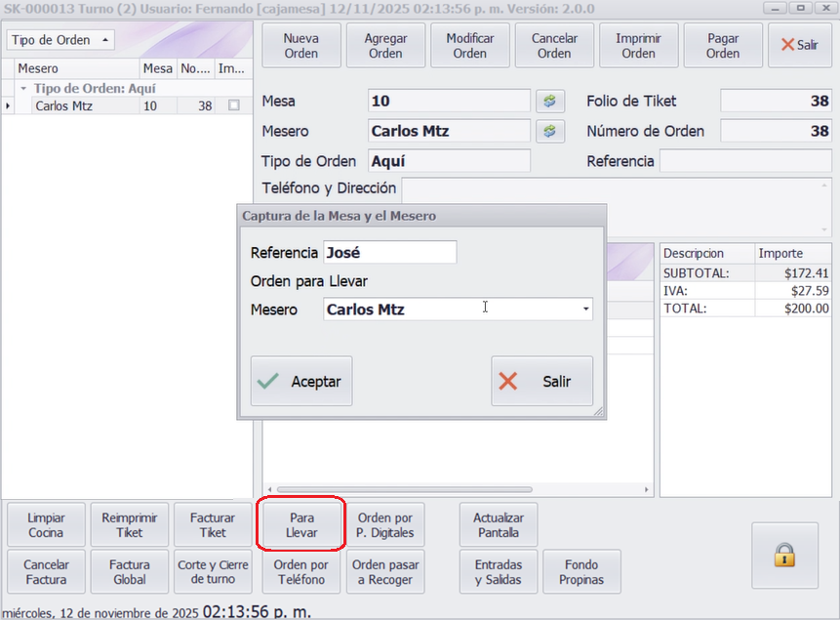Image resolution: width=840 pixels, height=620 pixels.
Task: Click the padlock lock screen icon
Action: (784, 556)
